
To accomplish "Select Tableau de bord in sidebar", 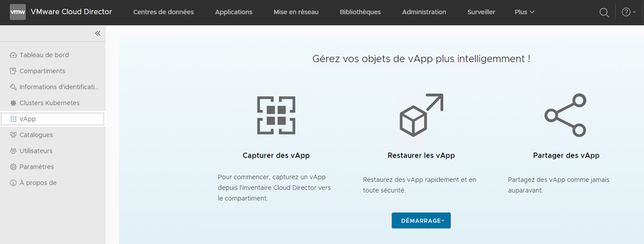I will [x=44, y=55].
